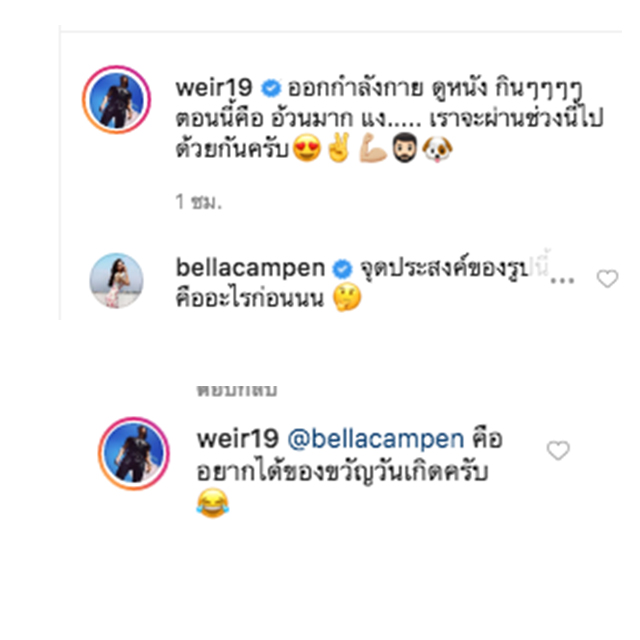Click the partially hidden reply label above weir19's reply
640x640 pixels.
coord(237,388)
